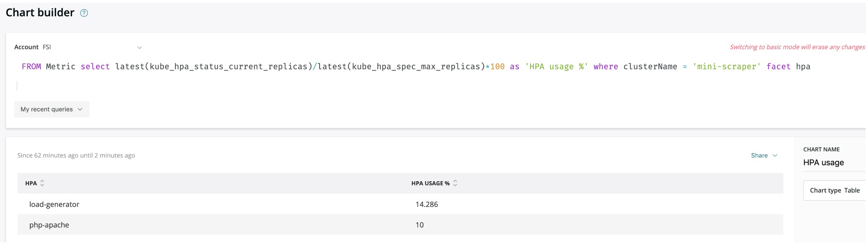The image size is (868, 244).
Task: Open the My recent queries dropdown
Action: (52, 109)
